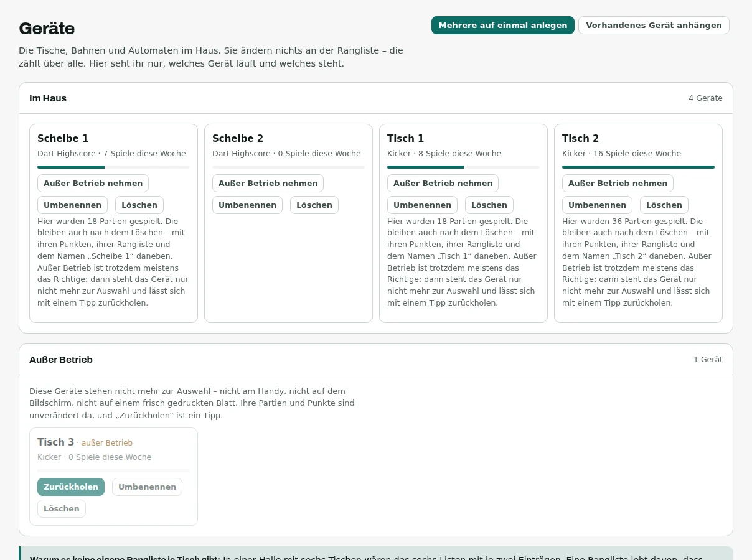This screenshot has width=752, height=560.
Task: Delete Tisch 2 with Löschen
Action: pos(664,205)
